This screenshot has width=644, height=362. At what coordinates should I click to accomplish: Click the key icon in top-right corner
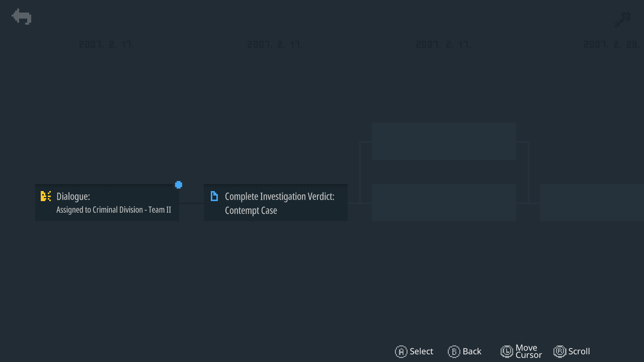point(622,20)
